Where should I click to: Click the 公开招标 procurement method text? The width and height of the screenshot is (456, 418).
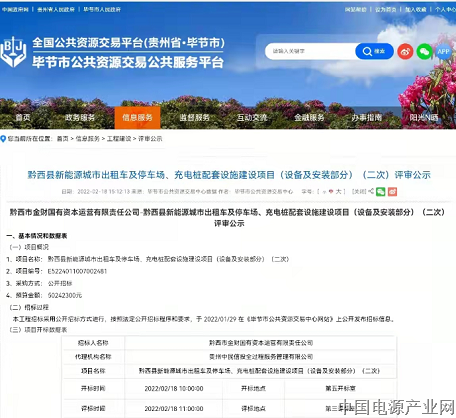coord(60,283)
